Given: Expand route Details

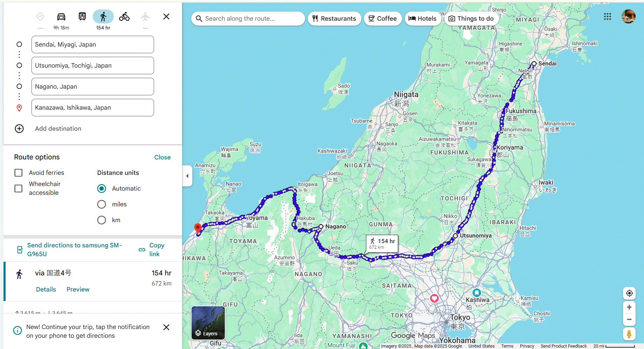Looking at the screenshot, I should (x=46, y=289).
